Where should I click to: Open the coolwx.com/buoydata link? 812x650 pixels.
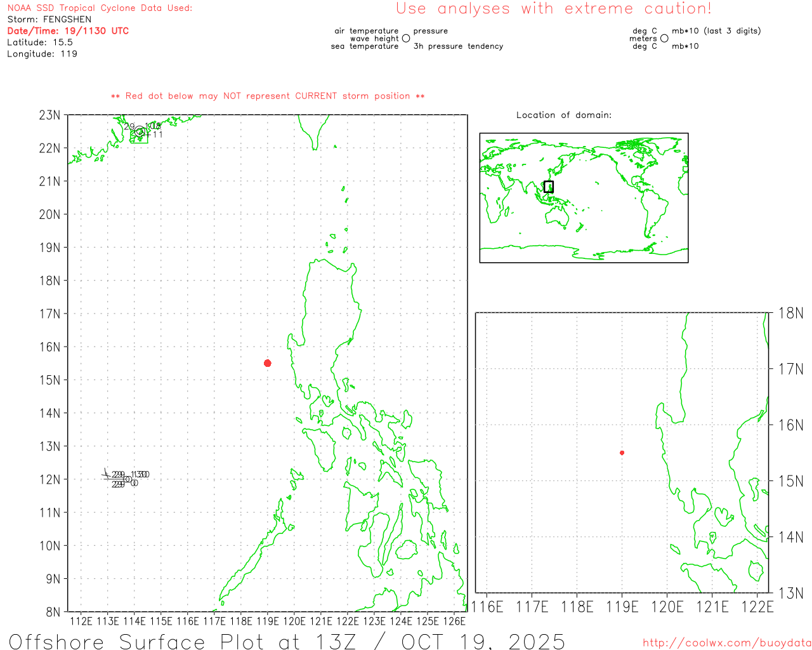(x=726, y=643)
